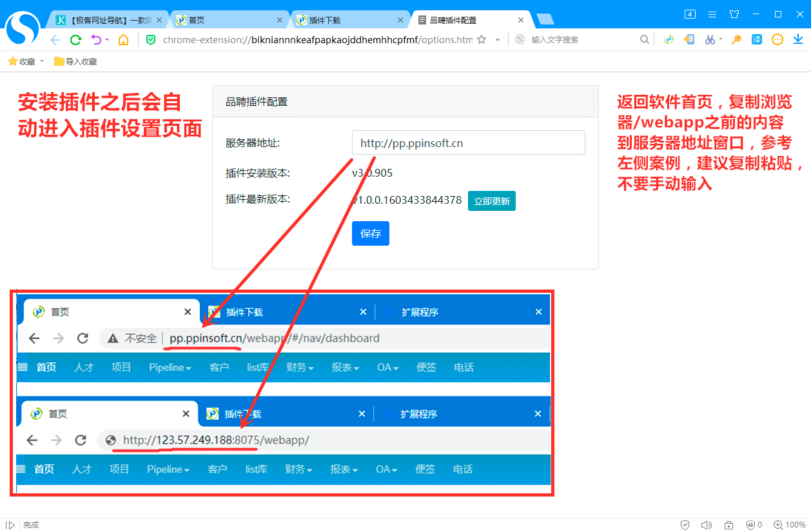Open the password key manager

736,39
